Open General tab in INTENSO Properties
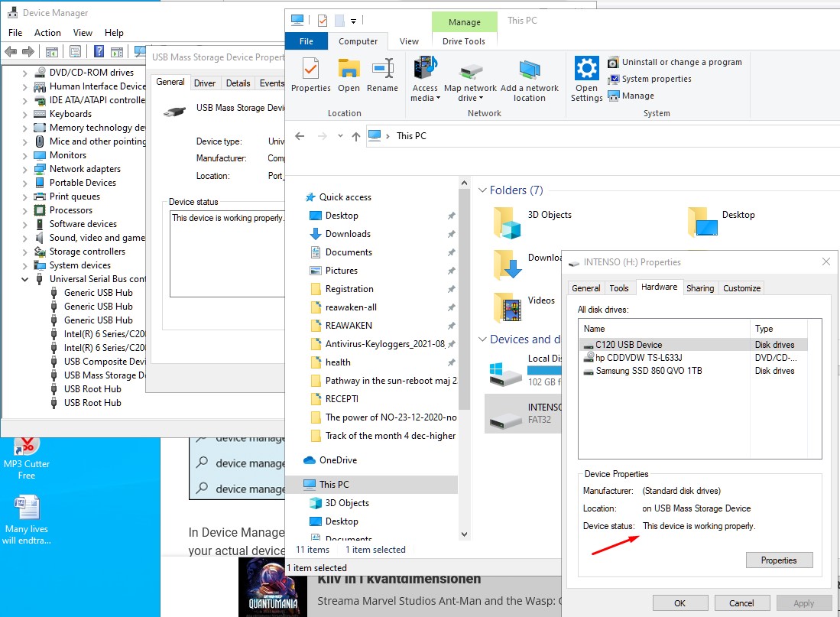The width and height of the screenshot is (840, 617). tap(585, 288)
